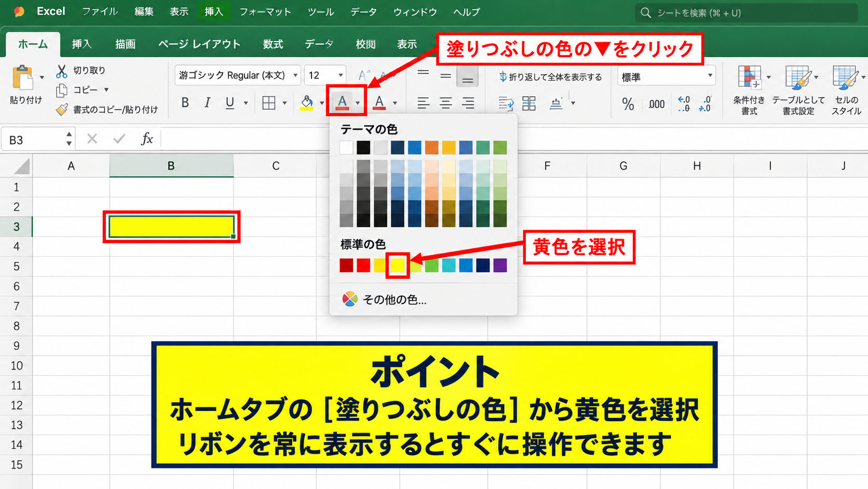The width and height of the screenshot is (868, 489).
Task: Click the paint bucket fill icon
Action: 307,103
